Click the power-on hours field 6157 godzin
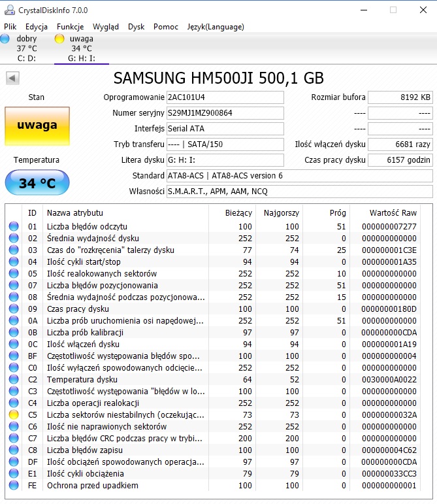Viewport: 437px width, 504px height. pyautogui.click(x=400, y=160)
